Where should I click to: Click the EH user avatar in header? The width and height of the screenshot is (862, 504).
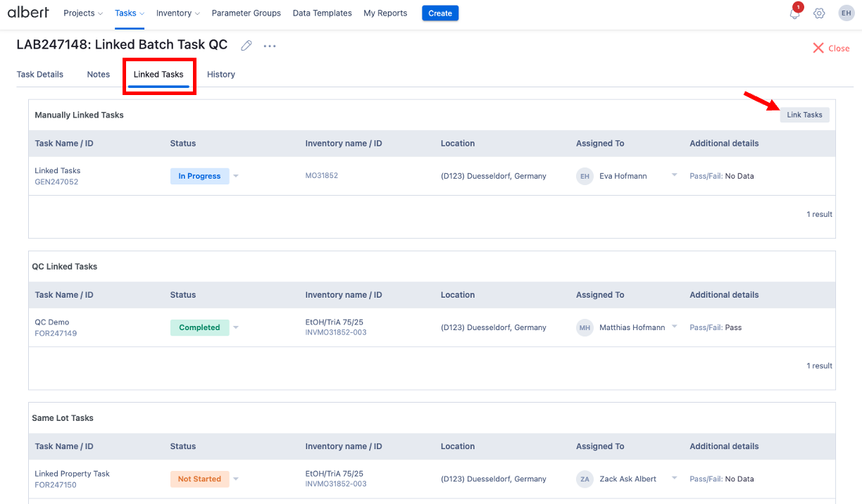846,13
